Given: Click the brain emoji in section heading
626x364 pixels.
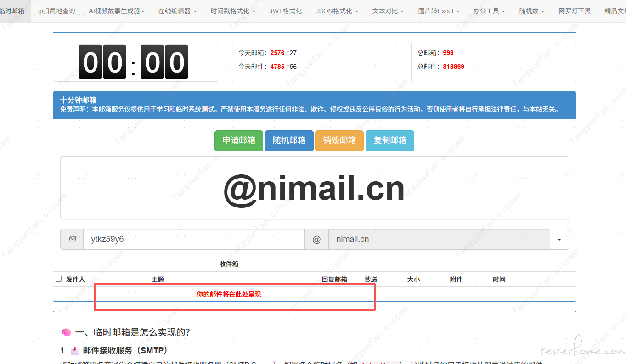Looking at the screenshot, I should [x=66, y=332].
